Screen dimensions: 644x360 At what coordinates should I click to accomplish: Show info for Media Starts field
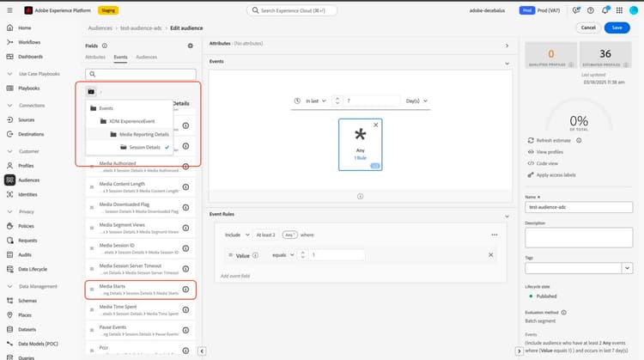point(185,290)
